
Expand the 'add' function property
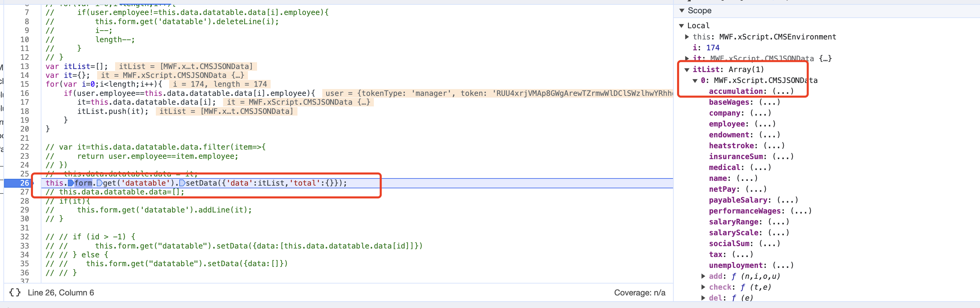pyautogui.click(x=704, y=276)
